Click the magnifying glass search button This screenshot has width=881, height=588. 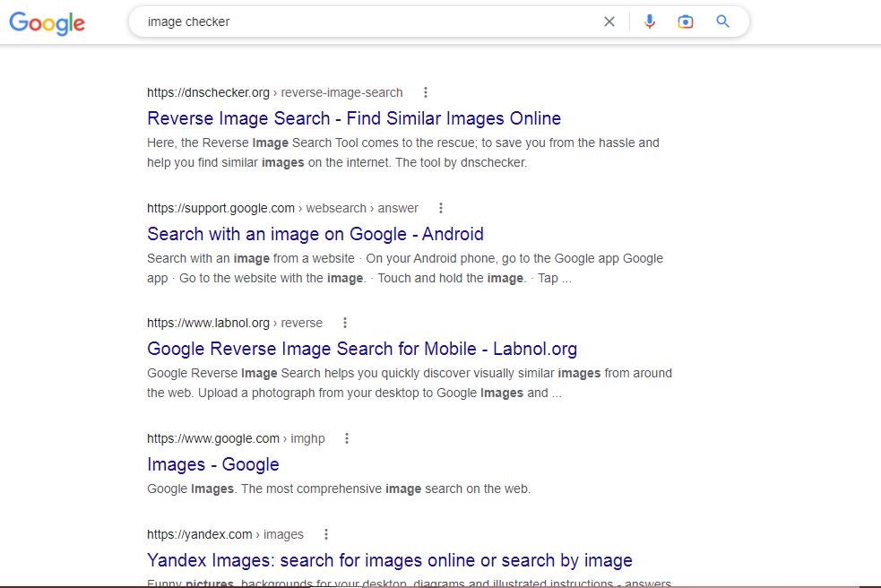click(x=722, y=22)
